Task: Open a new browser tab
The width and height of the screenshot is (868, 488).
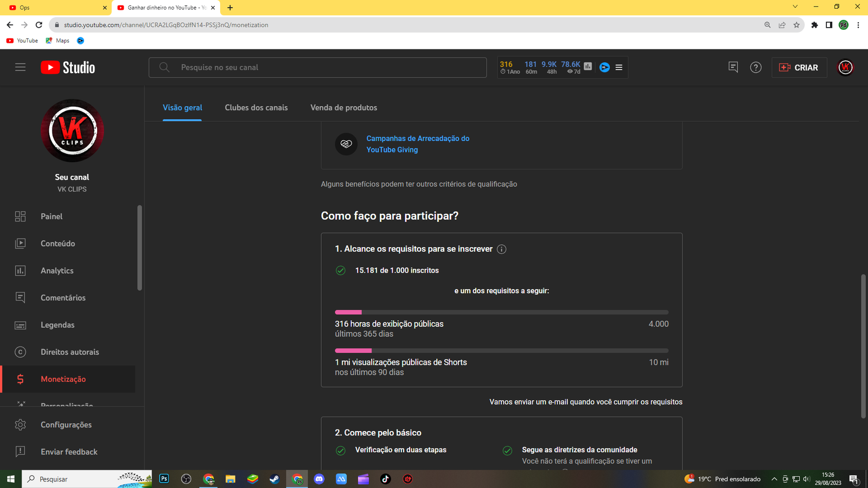Action: coord(230,8)
